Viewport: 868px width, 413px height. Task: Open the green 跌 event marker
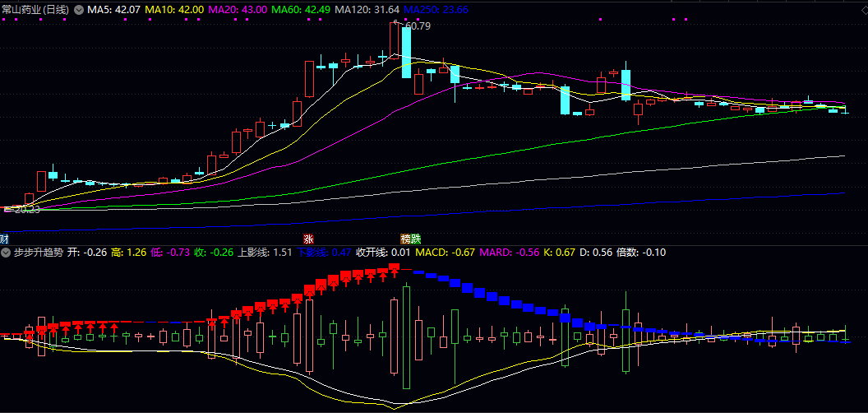point(416,239)
